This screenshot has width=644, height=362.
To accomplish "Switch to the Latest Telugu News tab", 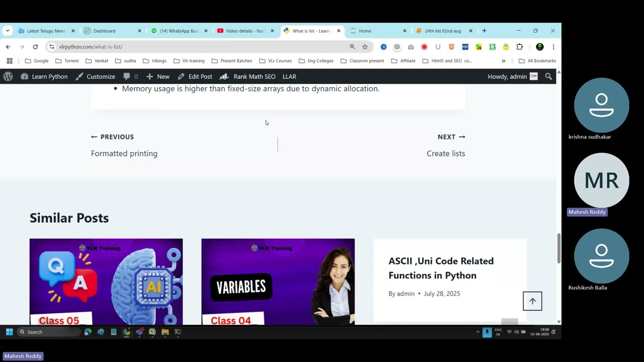I will point(46,31).
